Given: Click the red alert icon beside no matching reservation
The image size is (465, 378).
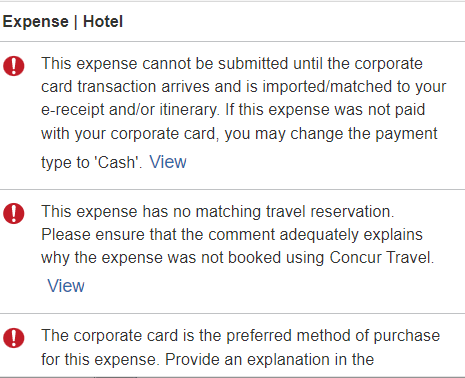Looking at the screenshot, I should click(14, 213).
